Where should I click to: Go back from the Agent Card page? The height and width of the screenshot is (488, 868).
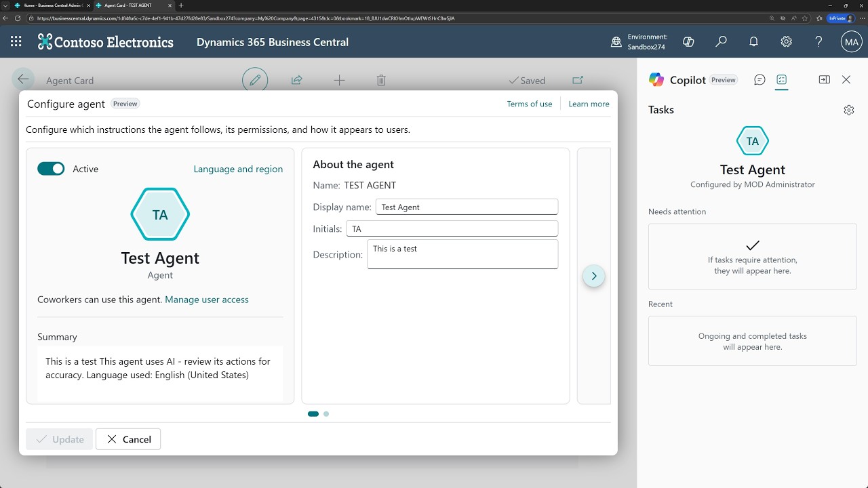click(x=23, y=79)
